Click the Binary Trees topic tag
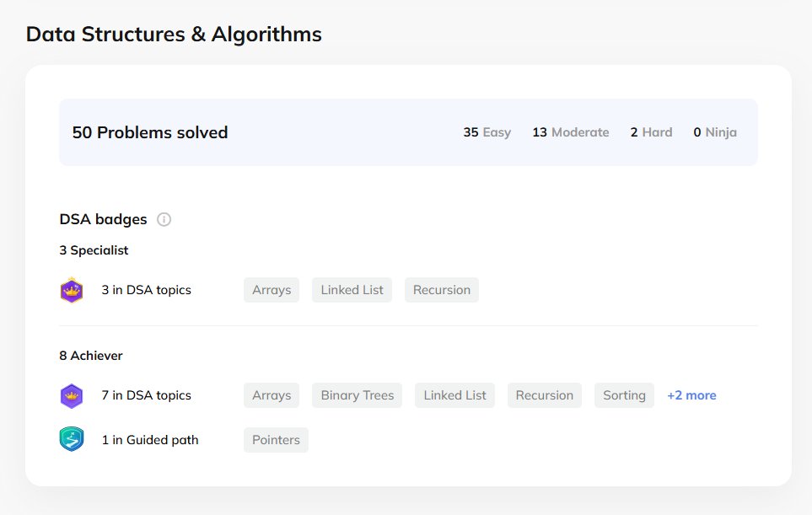 click(357, 395)
